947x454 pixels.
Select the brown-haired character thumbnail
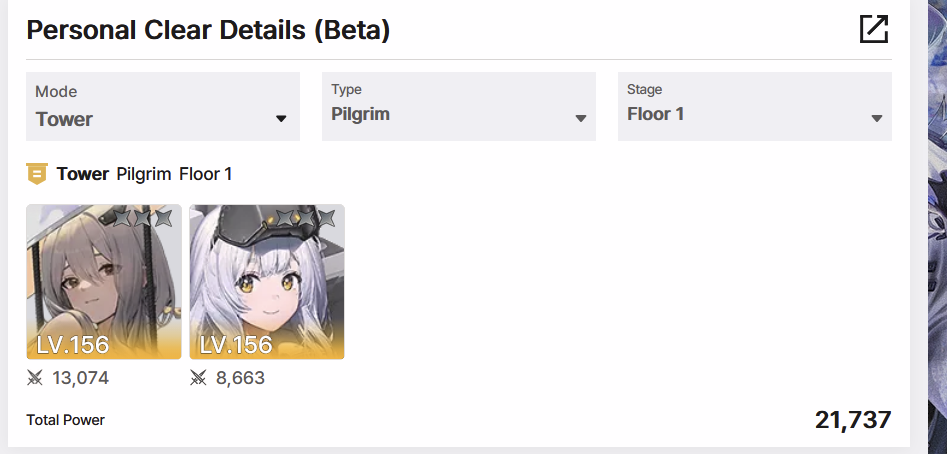tap(104, 282)
